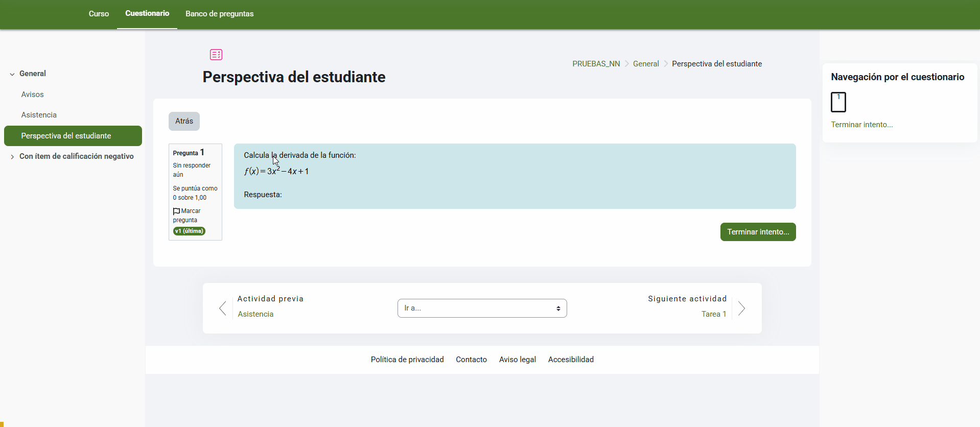This screenshot has height=427, width=980.
Task: Open question 1 in quiz navigation
Action: click(x=838, y=102)
